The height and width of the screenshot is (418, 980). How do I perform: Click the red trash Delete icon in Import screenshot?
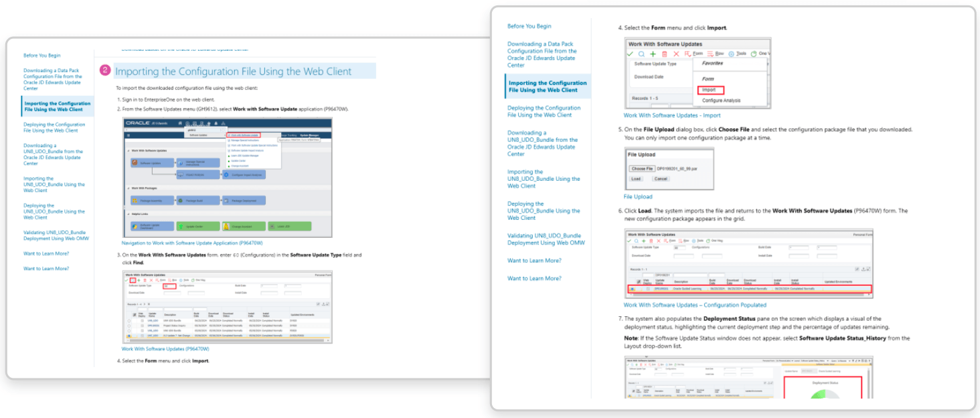(x=664, y=54)
